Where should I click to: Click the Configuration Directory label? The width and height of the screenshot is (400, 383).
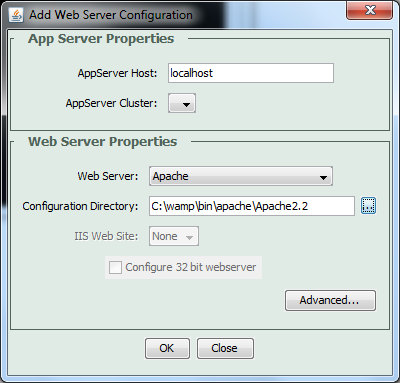pos(80,206)
